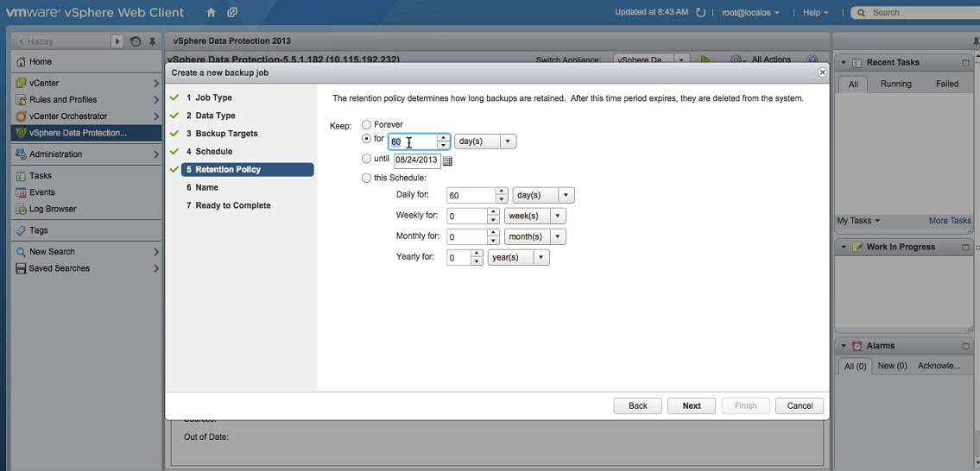The image size is (980, 471).
Task: Click the until date field 08/24/2013
Action: pos(417,160)
